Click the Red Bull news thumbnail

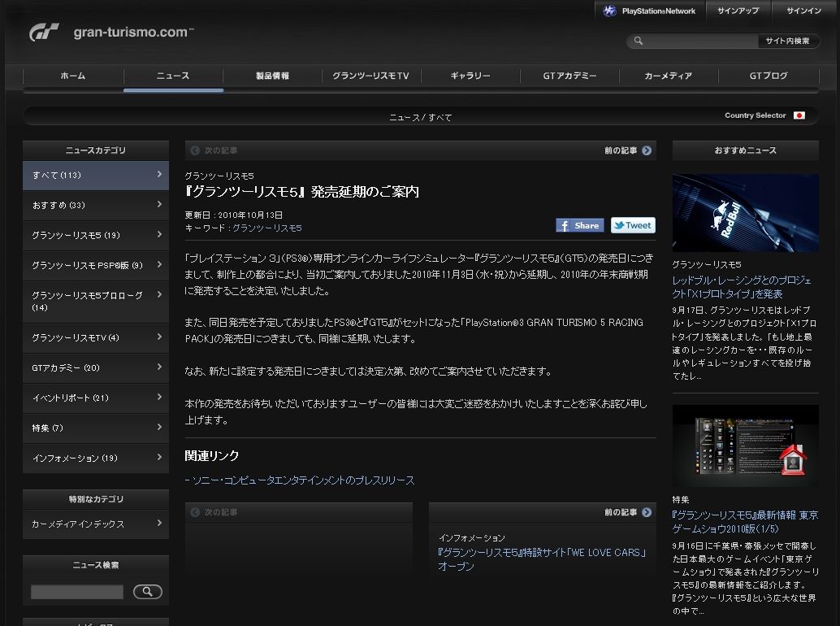point(745,213)
